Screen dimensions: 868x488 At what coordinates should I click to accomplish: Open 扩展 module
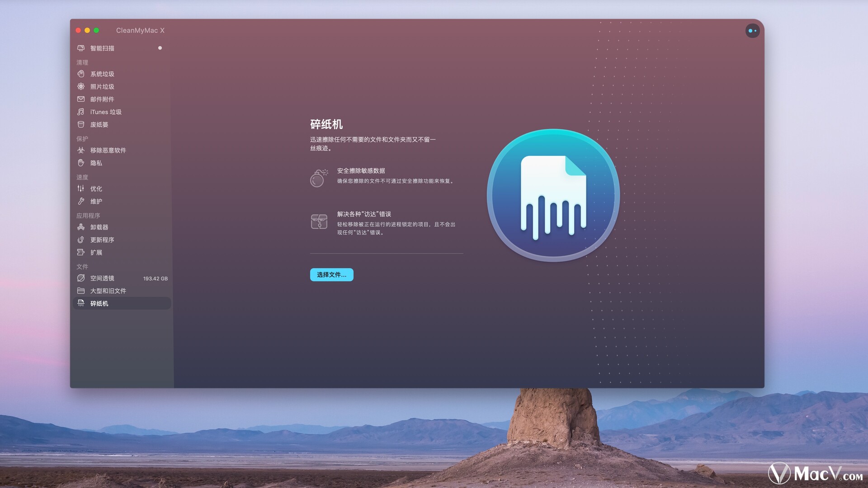(122, 252)
